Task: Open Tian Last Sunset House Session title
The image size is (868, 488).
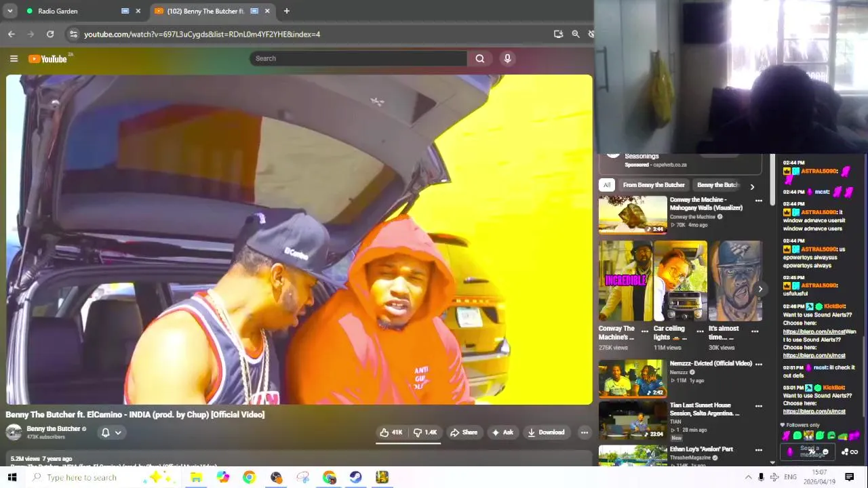Action: coord(705,409)
